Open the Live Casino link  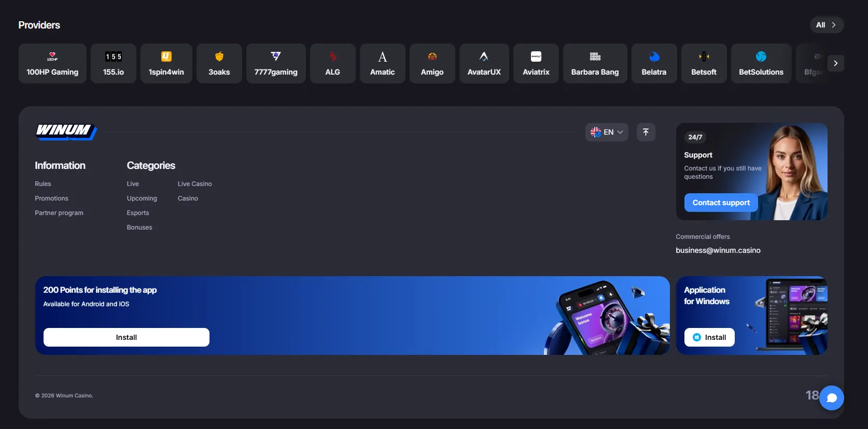pos(195,184)
